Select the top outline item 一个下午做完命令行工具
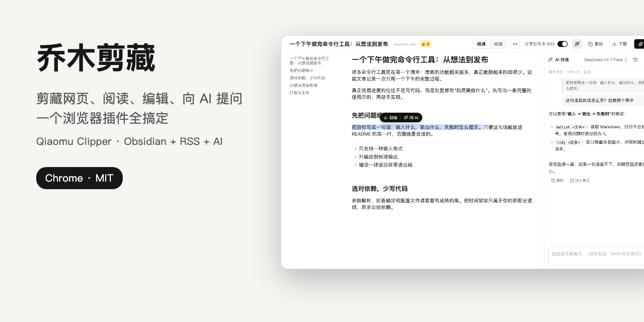The height and width of the screenshot is (322, 644). (309, 61)
